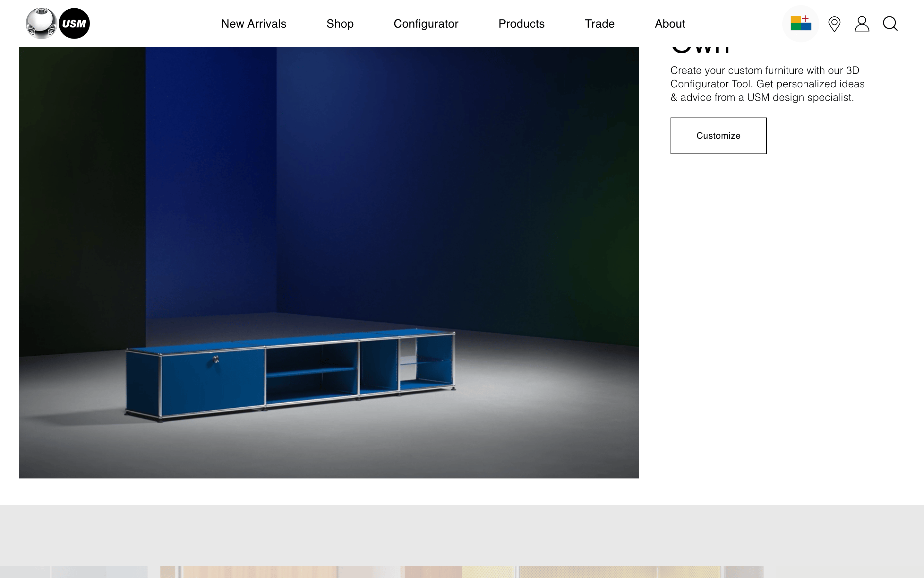The width and height of the screenshot is (924, 578).
Task: Open the New Arrivals menu
Action: [x=253, y=24]
